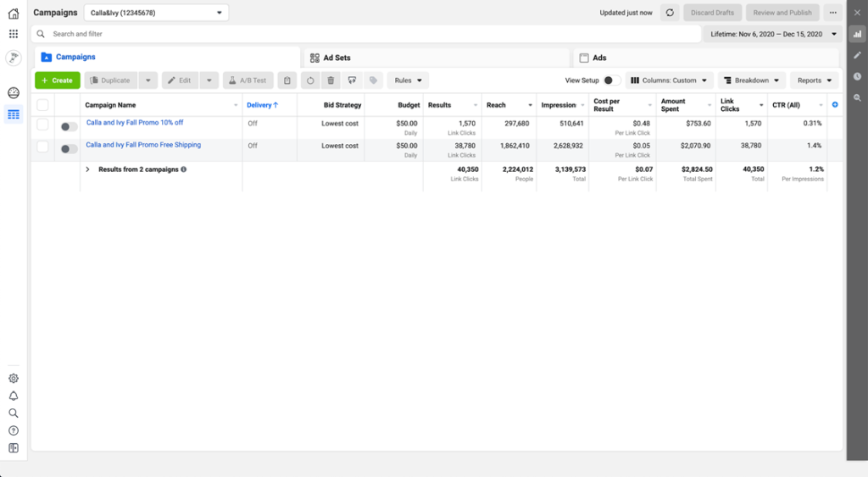This screenshot has height=477, width=868.
Task: Select the Campaigns table icon in sidebar
Action: pyautogui.click(x=14, y=114)
